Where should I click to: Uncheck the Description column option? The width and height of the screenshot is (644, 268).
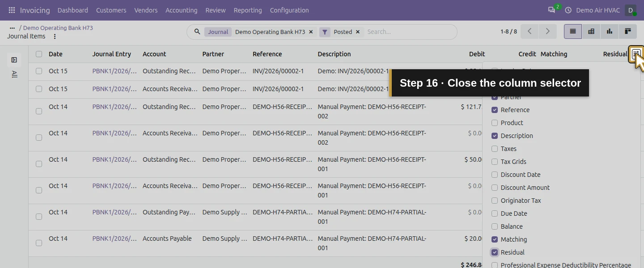coord(495,136)
